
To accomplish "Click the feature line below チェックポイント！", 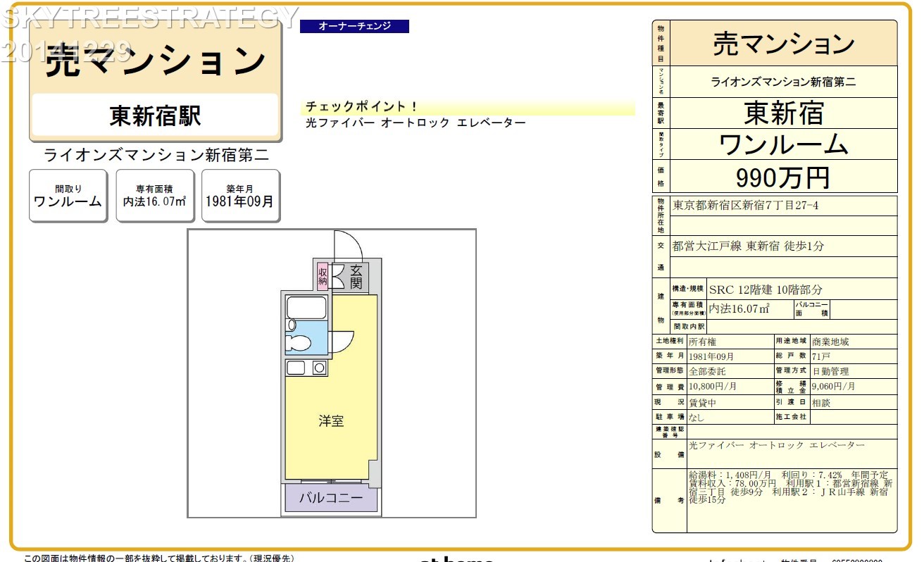I will [x=416, y=123].
